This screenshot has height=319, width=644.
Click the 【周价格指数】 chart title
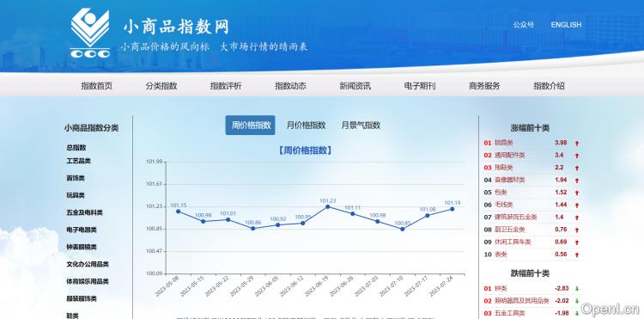pos(305,150)
